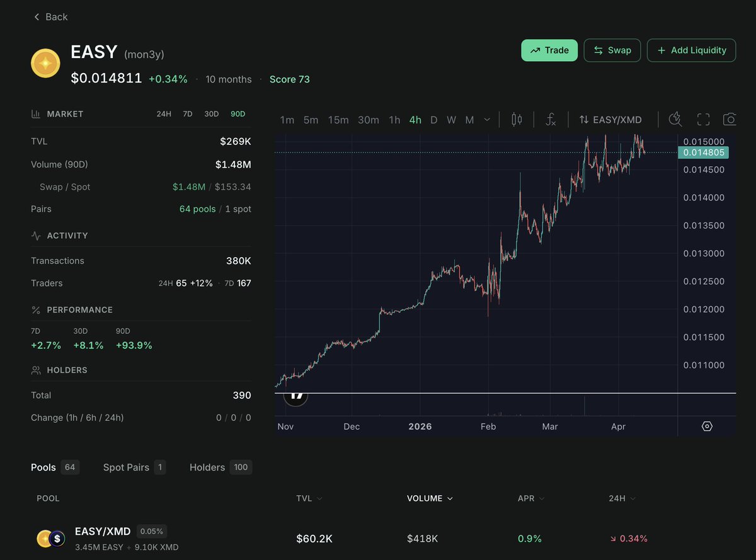Expand more chart intervals chevron
The height and width of the screenshot is (560, 756).
coord(487,120)
